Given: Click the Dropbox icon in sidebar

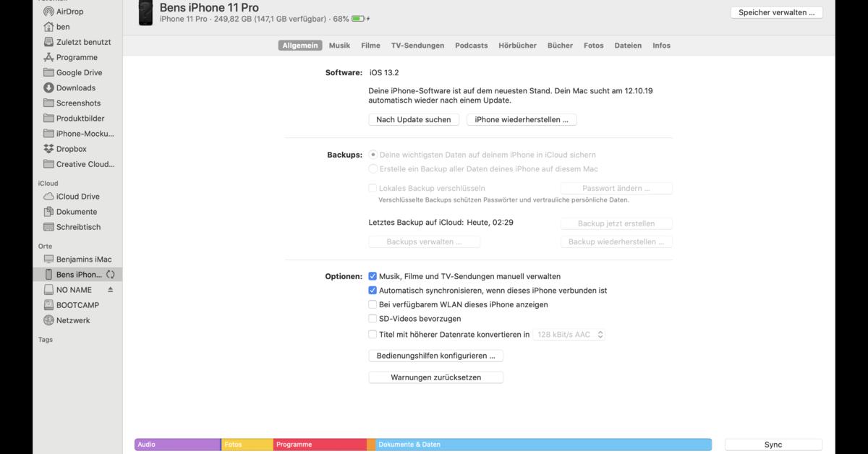Looking at the screenshot, I should 48,148.
